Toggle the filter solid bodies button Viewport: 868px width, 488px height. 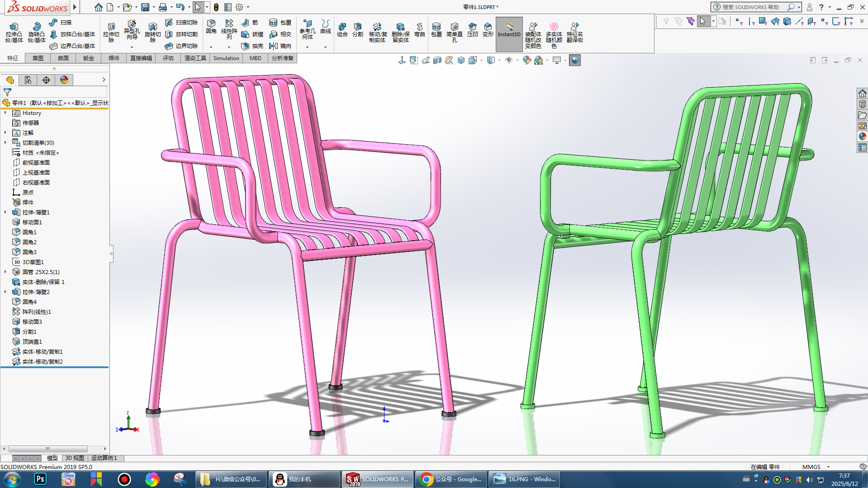pyautogui.click(x=787, y=21)
